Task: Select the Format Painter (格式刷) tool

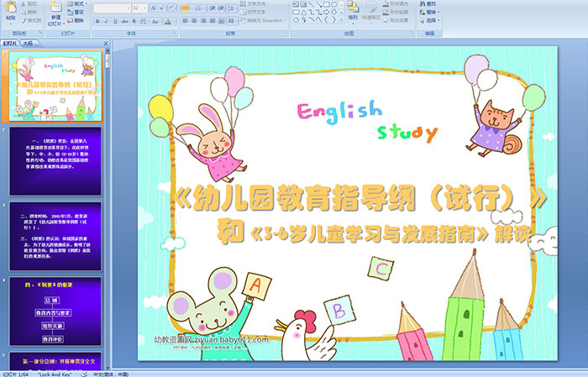Action: (31, 20)
